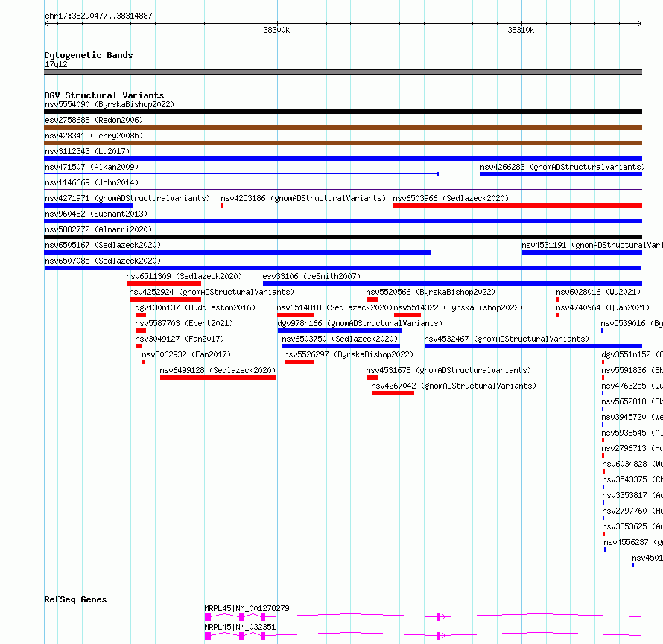The image size is (663, 644).
Task: Select nsv4531191 gnomAD variant label
Action: 592,245
